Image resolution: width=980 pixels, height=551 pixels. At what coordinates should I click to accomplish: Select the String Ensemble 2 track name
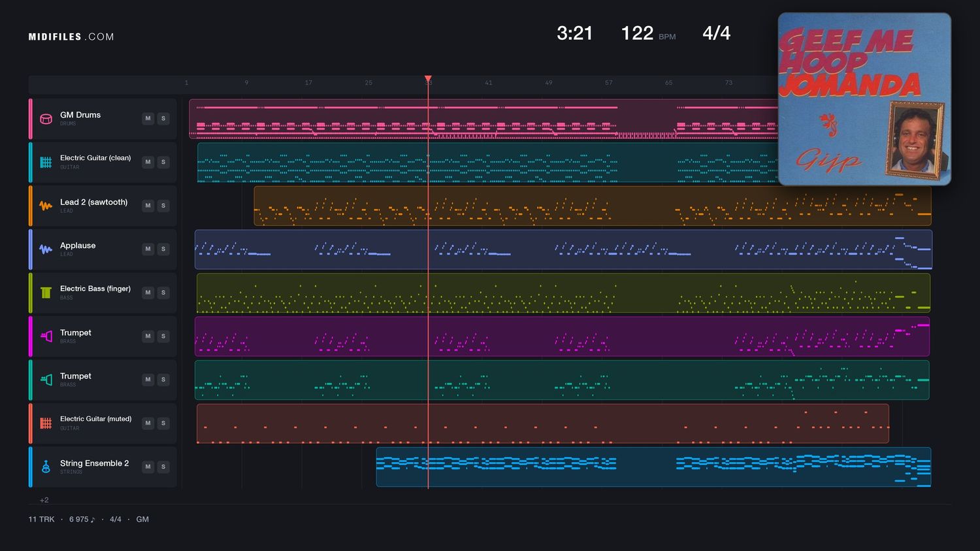click(95, 464)
